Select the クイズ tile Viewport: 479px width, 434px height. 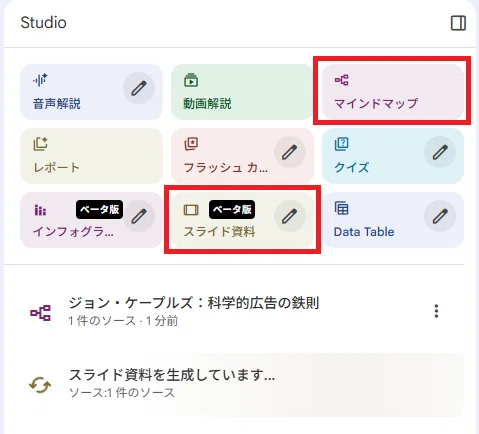(393, 156)
